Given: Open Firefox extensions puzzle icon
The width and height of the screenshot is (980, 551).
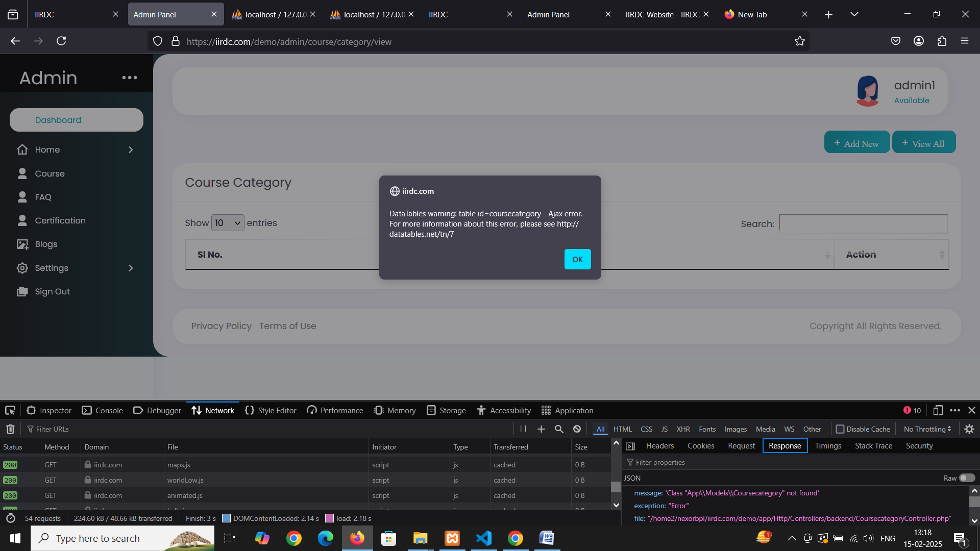Looking at the screenshot, I should pos(942,41).
